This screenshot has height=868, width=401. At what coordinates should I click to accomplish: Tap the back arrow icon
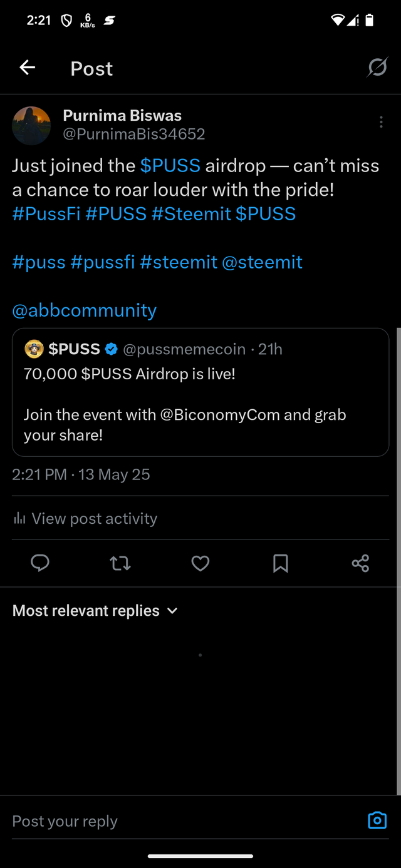coord(27,68)
